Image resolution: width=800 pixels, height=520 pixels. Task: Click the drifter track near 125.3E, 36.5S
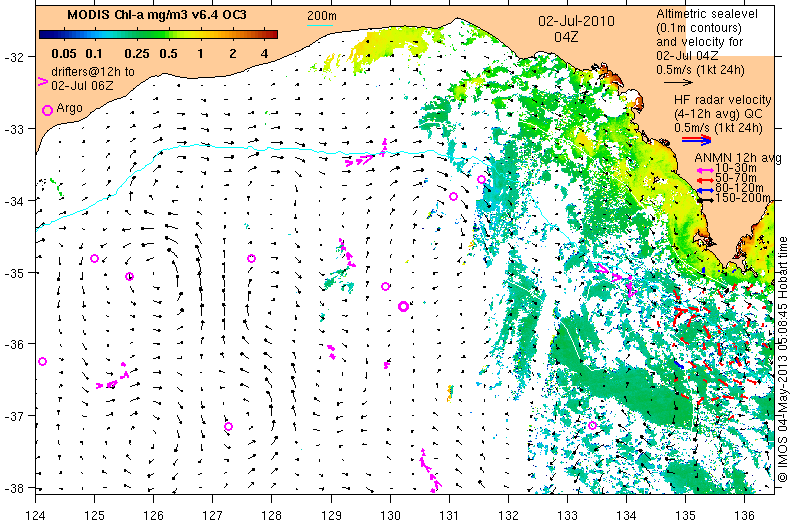(113, 378)
